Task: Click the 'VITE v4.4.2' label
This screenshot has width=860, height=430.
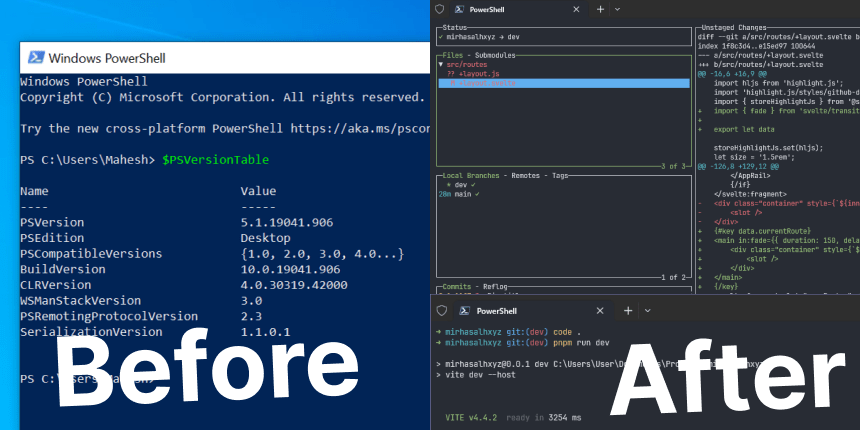Action: [471, 418]
